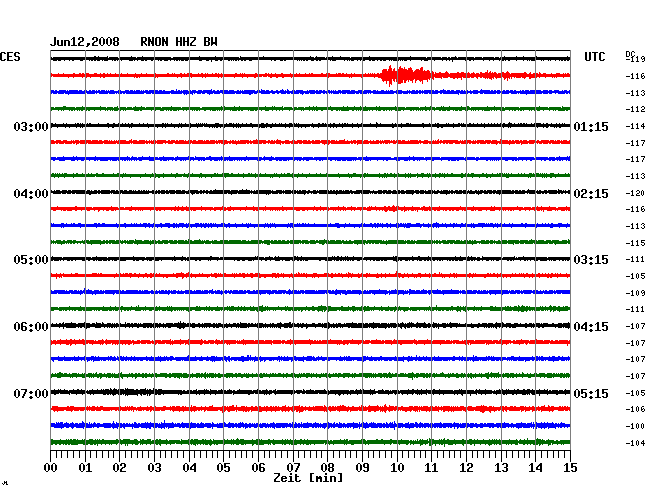Viewport: 650px width, 494px height.
Task: Select the 07:00 time label
Action: (31, 393)
